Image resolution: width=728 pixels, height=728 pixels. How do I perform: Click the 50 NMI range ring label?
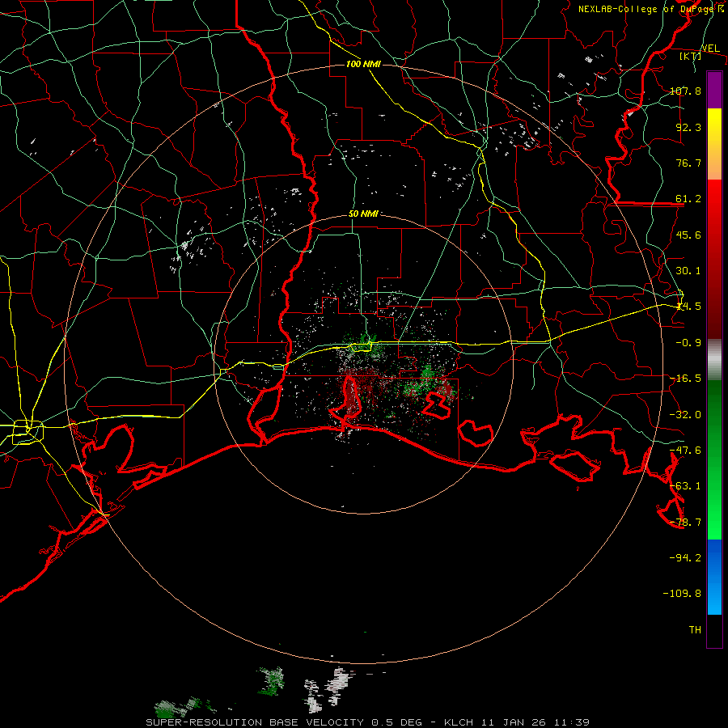pos(363,214)
